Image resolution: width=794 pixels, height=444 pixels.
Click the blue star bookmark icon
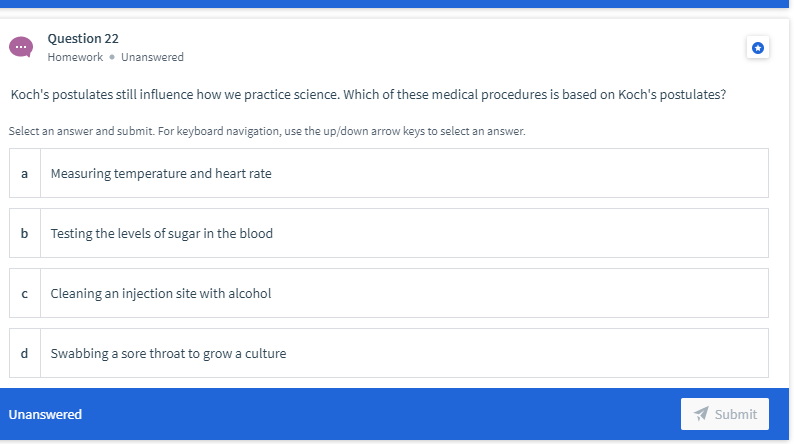[x=758, y=47]
